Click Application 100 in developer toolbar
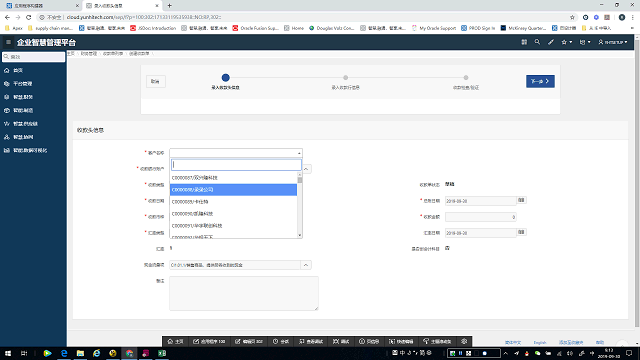 pos(209,341)
